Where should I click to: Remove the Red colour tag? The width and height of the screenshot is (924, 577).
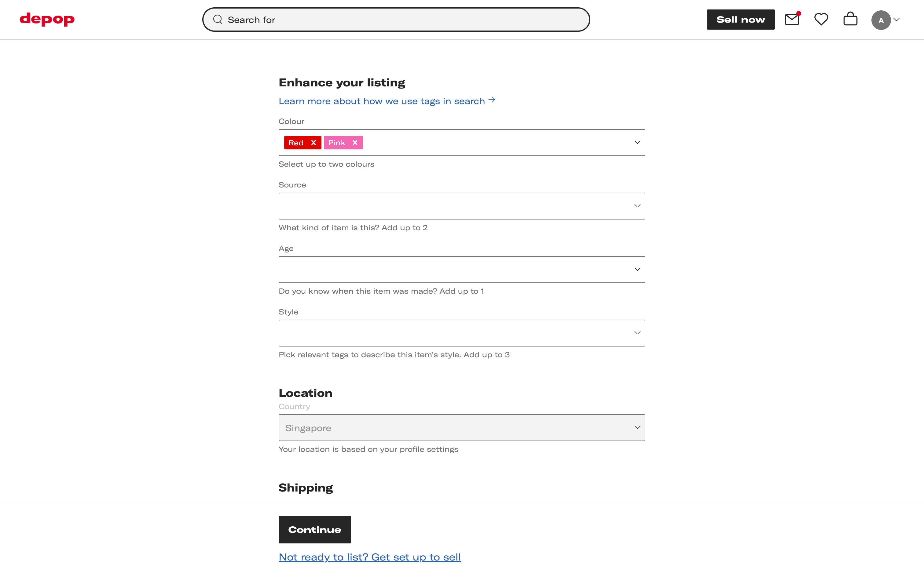[x=313, y=143]
